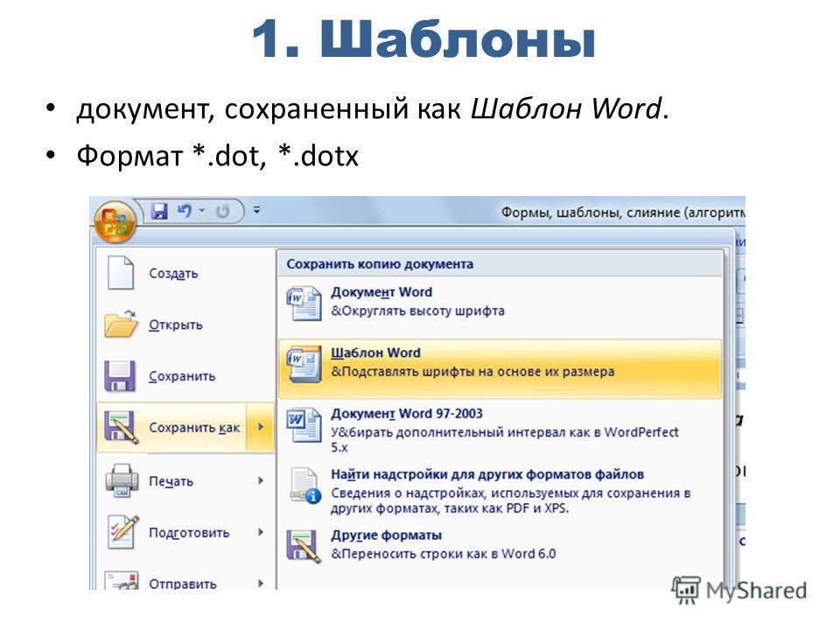This screenshot has height=630, width=840.
Task: Click the Документ Word 97-2003 file icon
Action: click(x=304, y=424)
